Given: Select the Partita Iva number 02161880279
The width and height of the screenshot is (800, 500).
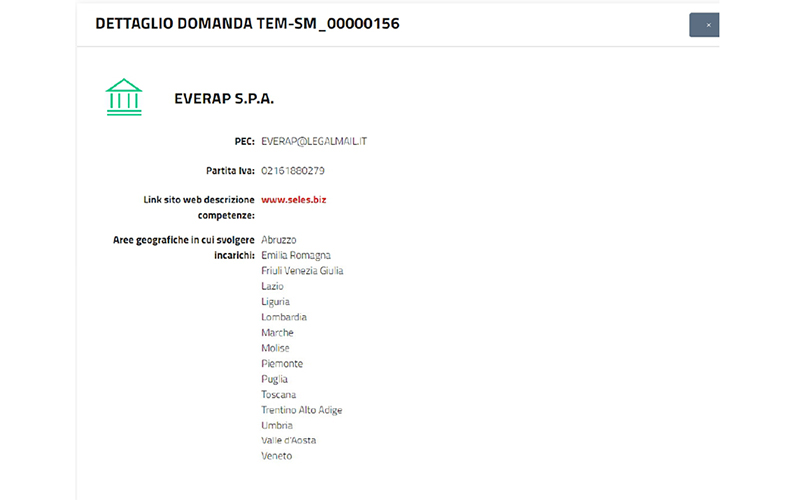Looking at the screenshot, I should tap(293, 170).
